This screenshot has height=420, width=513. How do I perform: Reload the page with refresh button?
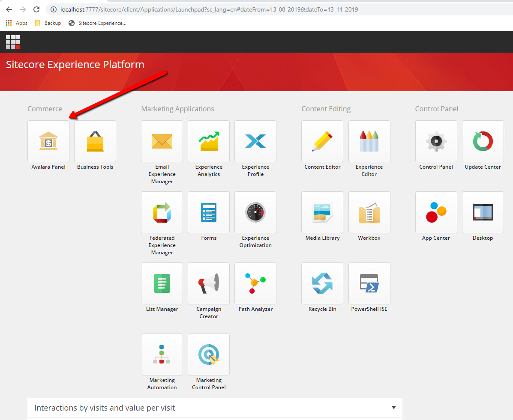pyautogui.click(x=36, y=9)
